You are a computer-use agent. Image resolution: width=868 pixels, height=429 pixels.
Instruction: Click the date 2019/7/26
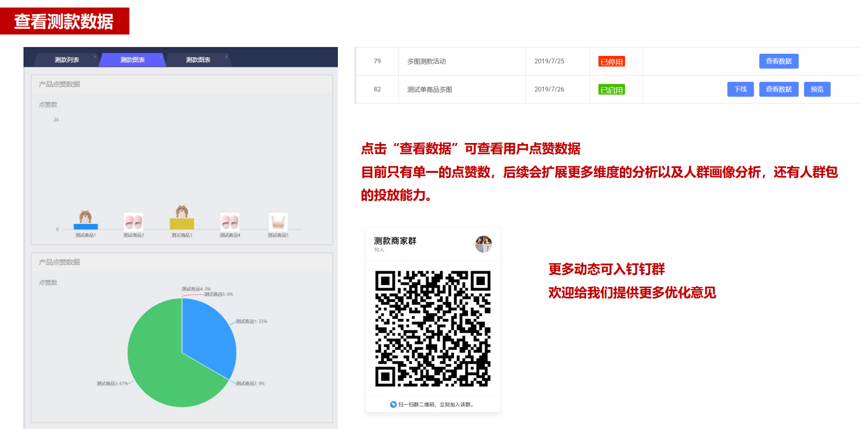click(549, 89)
